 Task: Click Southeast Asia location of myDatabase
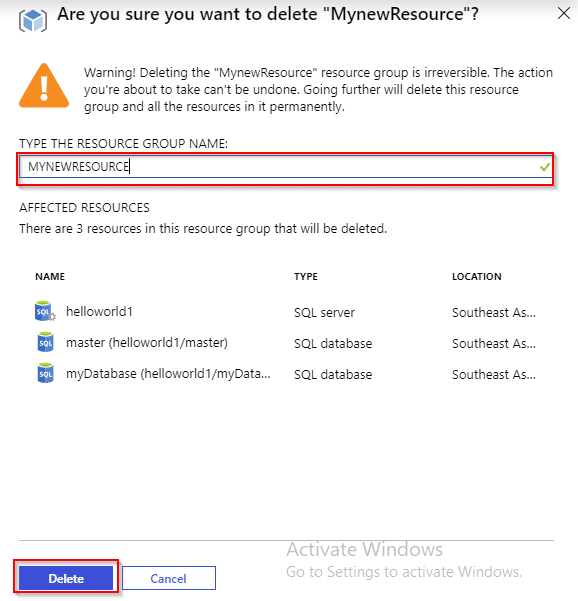tap(494, 374)
